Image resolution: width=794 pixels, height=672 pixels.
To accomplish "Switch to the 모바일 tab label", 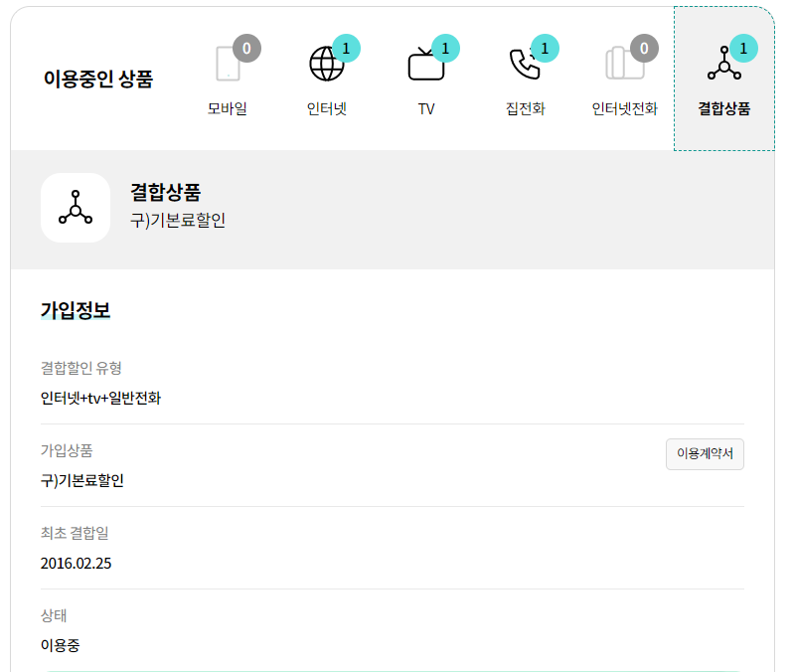I will pyautogui.click(x=228, y=109).
